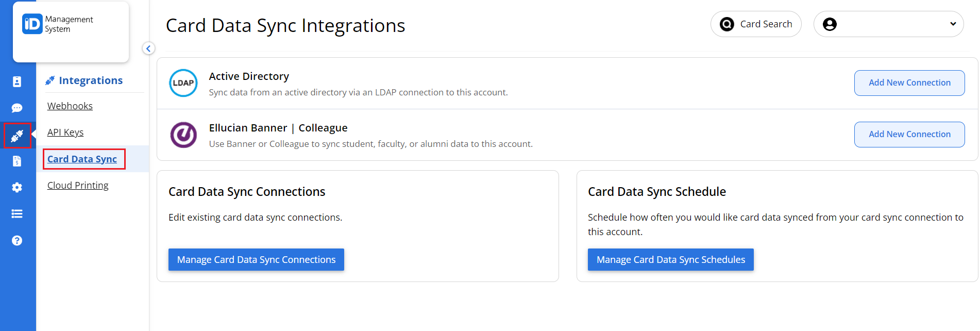Viewport: 980px width, 331px height.
Task: Click the Ellucian Banner purple logo
Action: (x=183, y=135)
